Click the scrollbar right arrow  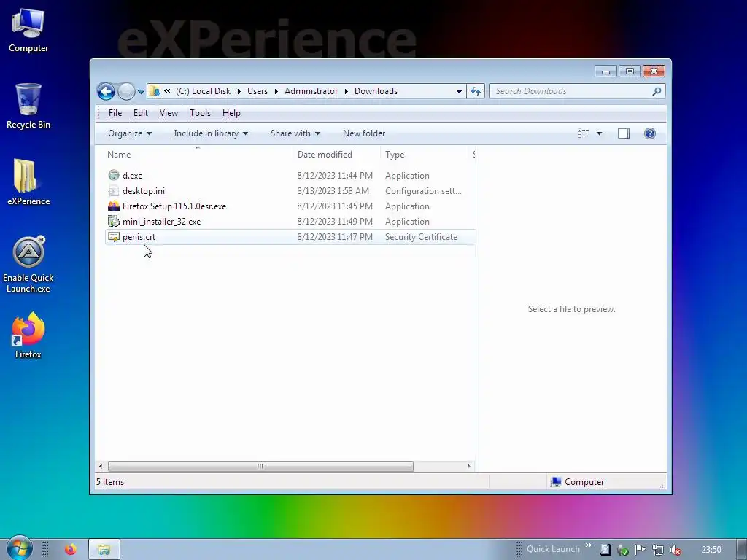click(x=468, y=466)
